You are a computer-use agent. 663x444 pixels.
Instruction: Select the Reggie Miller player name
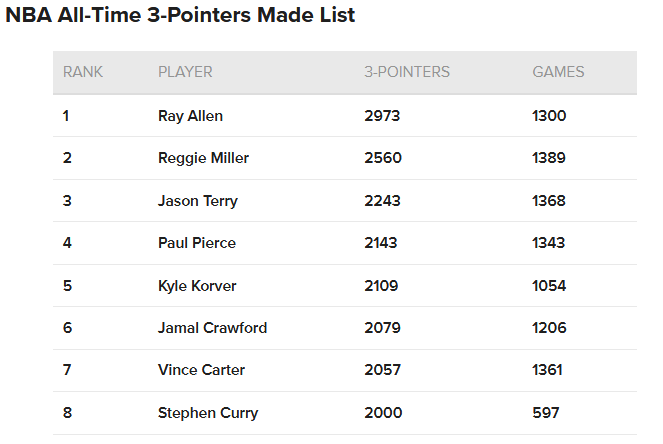point(203,158)
